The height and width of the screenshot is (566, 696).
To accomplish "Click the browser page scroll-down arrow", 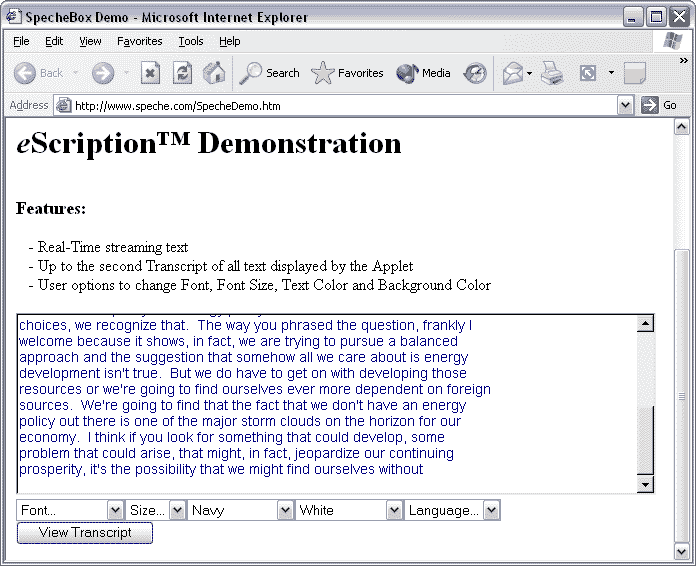I will (682, 551).
